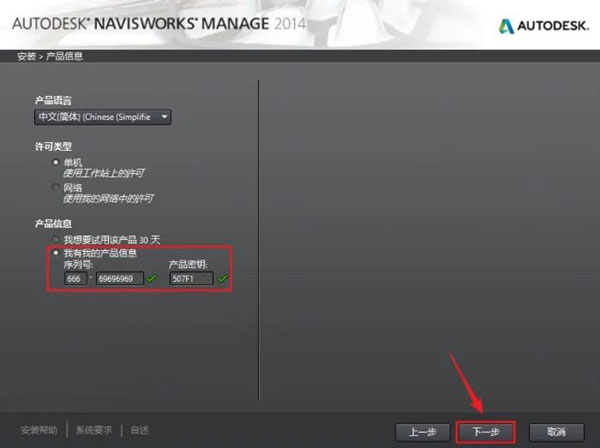Click the 使用我的网络中的许可 description text
This screenshot has width=600, height=448.
(x=108, y=199)
